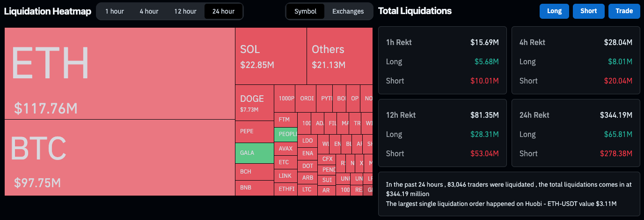Click the Total Liquidations heading
Viewport: 644px width, 220px height.
[x=415, y=11]
